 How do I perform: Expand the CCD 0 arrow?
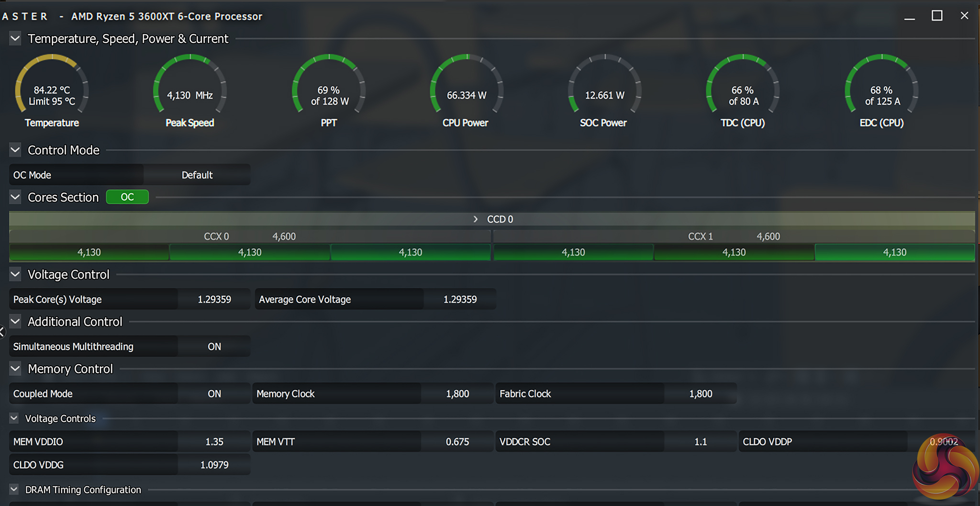click(x=475, y=219)
